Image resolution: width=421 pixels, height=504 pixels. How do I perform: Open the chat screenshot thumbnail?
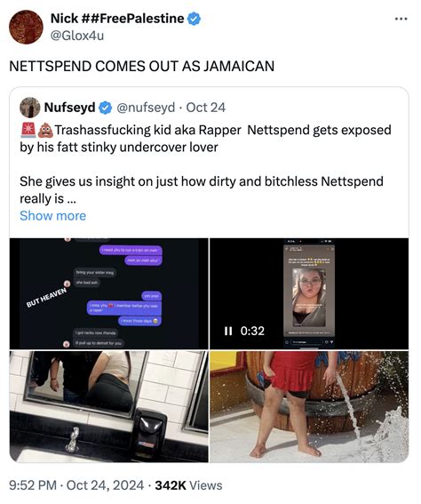tap(109, 293)
